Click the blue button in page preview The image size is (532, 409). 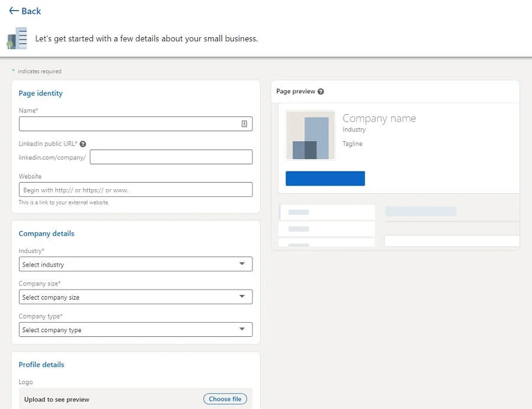[325, 178]
